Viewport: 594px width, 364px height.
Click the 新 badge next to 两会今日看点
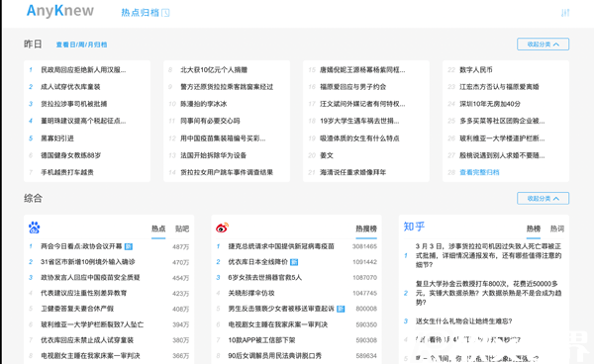tap(129, 246)
